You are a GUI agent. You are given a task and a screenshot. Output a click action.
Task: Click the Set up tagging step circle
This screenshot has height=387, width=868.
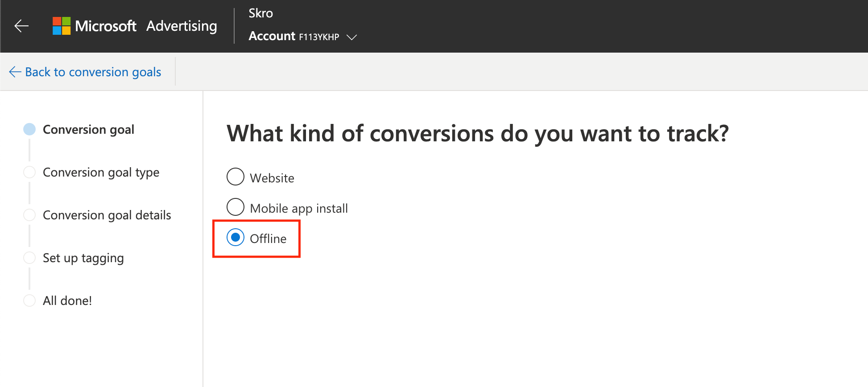click(x=29, y=258)
